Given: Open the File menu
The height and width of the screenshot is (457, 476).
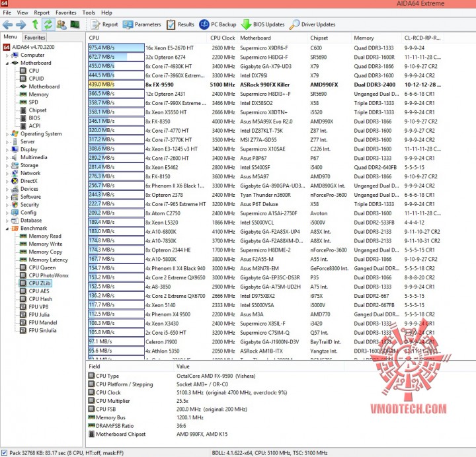Looking at the screenshot, I should [x=7, y=13].
